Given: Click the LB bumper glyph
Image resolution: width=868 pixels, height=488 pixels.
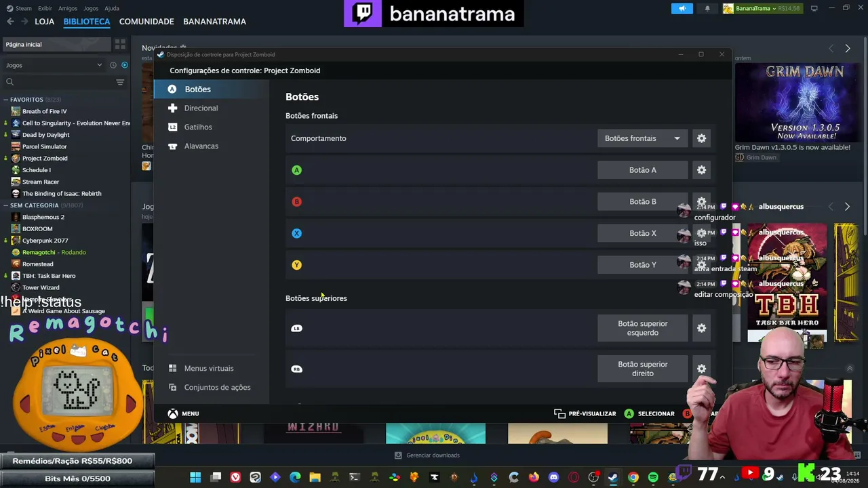Looking at the screenshot, I should click(296, 328).
